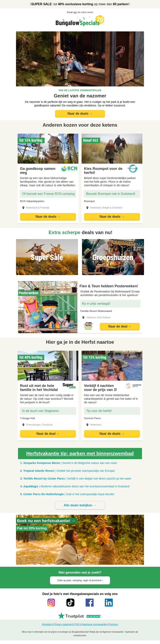
Task: Click 'Alle deals bekijken' button
Action: (80, 505)
